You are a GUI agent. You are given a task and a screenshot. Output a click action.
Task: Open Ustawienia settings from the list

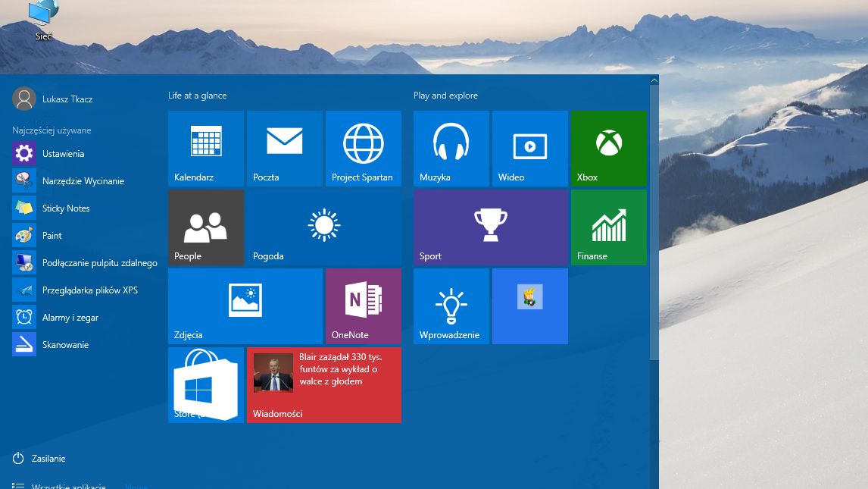point(85,153)
